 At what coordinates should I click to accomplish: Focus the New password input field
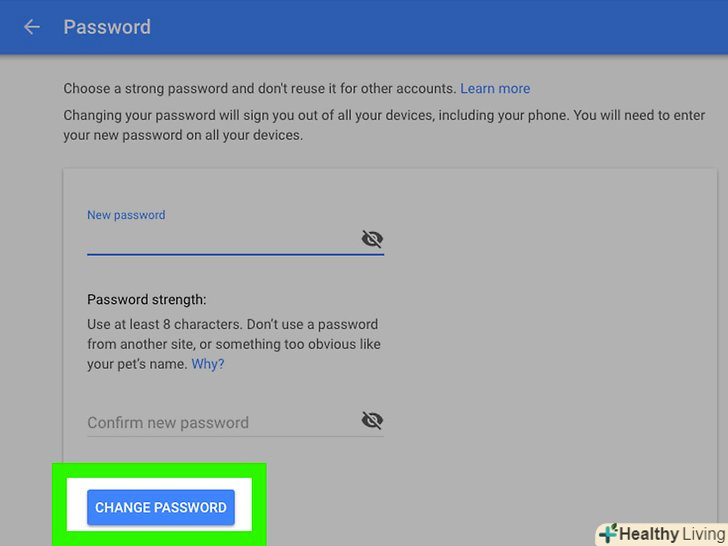(220, 240)
